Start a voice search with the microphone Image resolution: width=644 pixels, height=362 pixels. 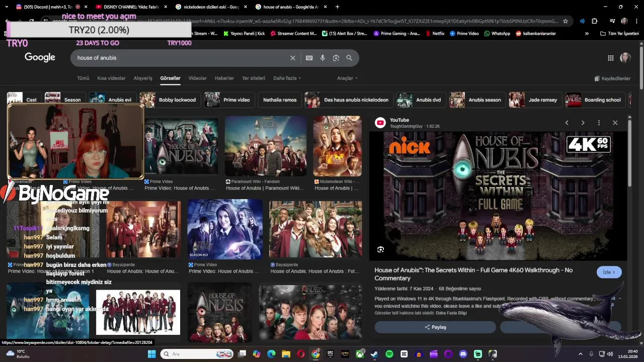click(323, 58)
